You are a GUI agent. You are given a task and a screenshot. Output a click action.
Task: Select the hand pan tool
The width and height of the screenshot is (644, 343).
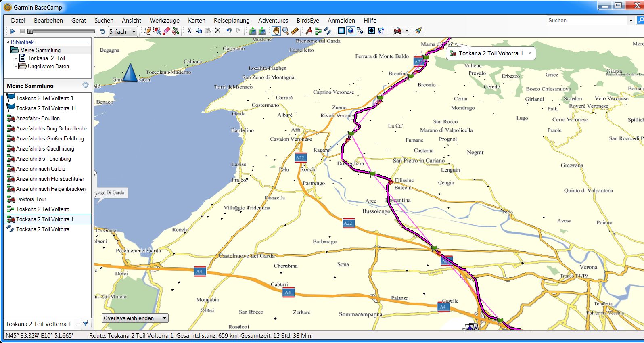pyautogui.click(x=276, y=31)
